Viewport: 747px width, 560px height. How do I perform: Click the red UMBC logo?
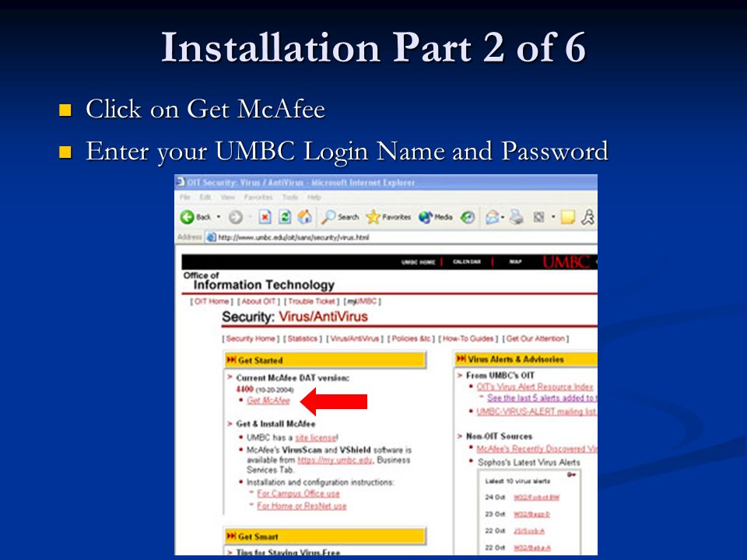pos(566,262)
